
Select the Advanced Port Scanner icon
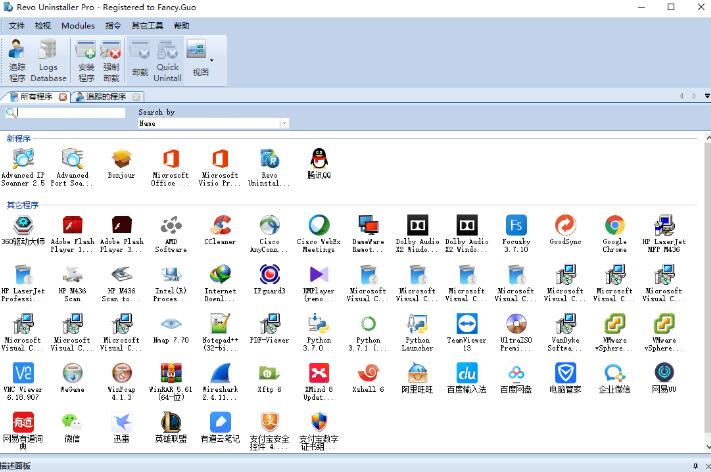click(72, 159)
